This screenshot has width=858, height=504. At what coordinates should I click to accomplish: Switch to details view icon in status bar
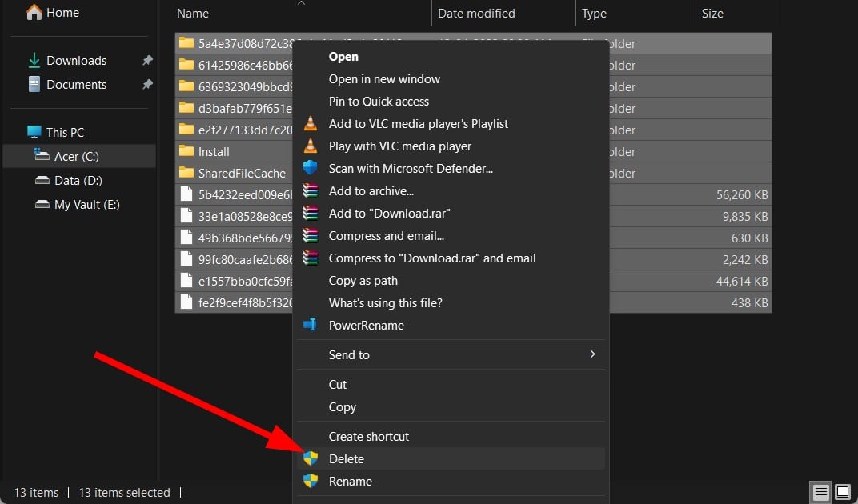pyautogui.click(x=820, y=493)
